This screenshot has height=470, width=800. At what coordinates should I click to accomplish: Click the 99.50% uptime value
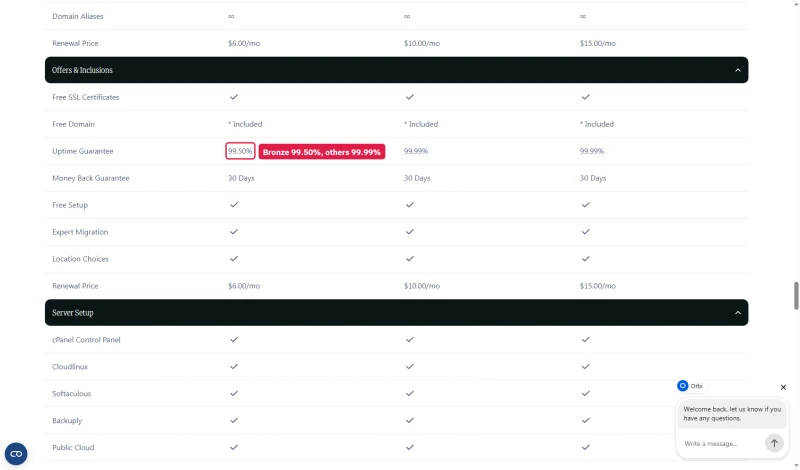click(x=240, y=151)
